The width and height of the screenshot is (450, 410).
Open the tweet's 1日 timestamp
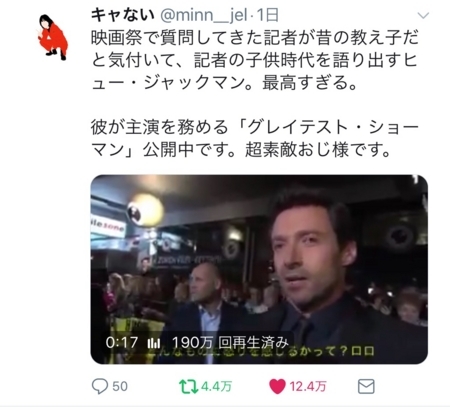268,15
